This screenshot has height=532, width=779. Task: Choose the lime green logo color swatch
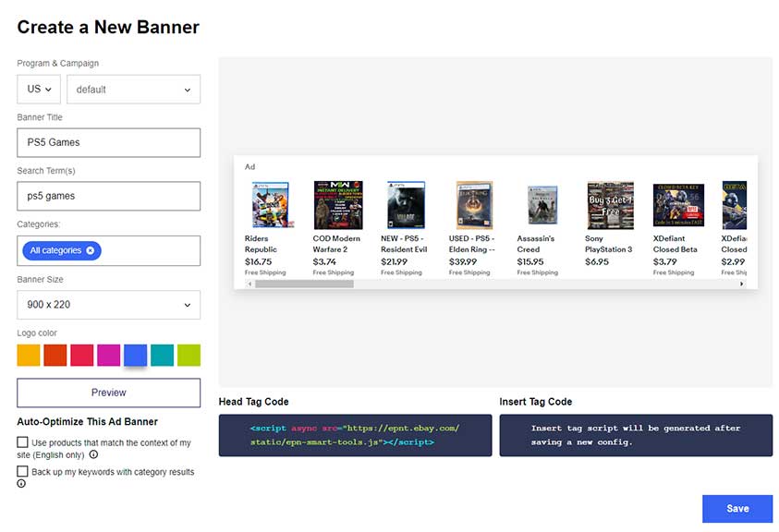pyautogui.click(x=189, y=356)
